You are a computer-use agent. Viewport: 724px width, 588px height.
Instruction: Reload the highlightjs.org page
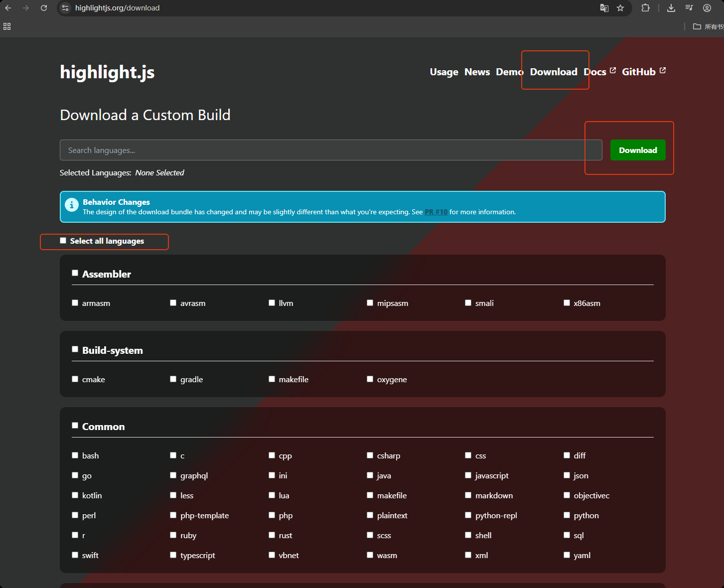pyautogui.click(x=44, y=8)
